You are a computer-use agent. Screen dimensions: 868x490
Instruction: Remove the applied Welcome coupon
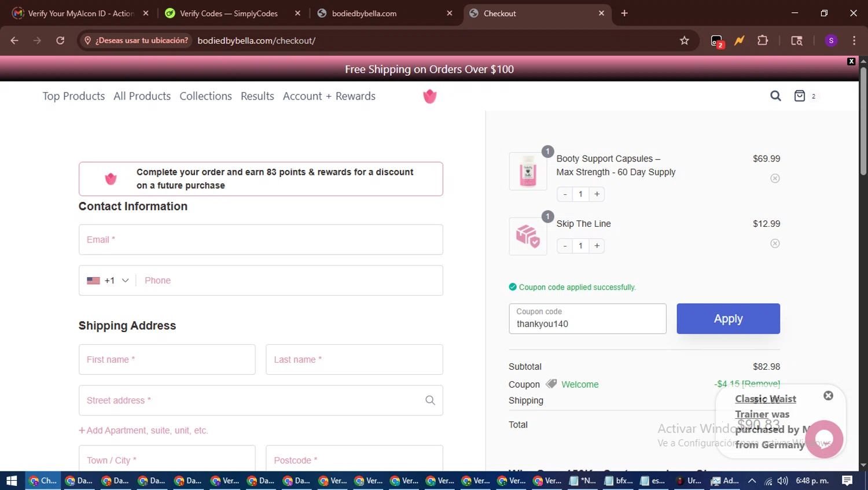coord(760,384)
